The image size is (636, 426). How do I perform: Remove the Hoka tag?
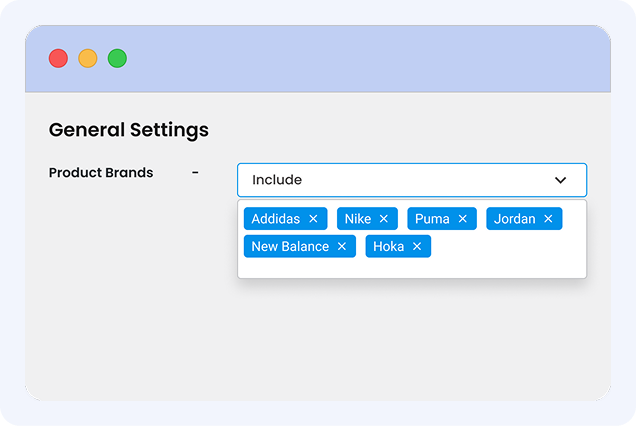[x=417, y=246]
